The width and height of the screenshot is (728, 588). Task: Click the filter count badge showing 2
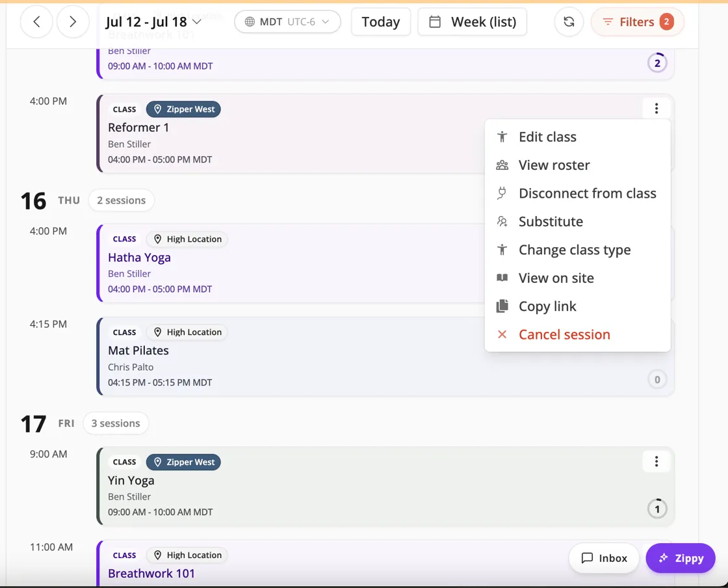coord(666,21)
